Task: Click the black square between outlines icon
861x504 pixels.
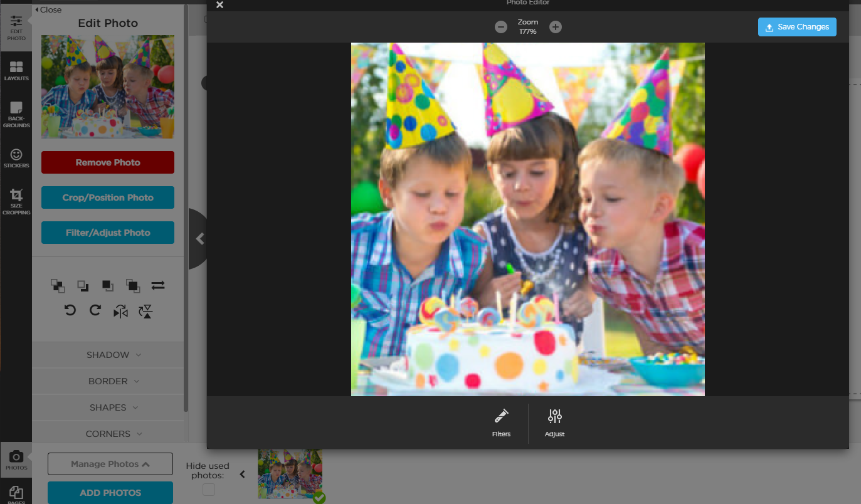Action: coord(133,286)
